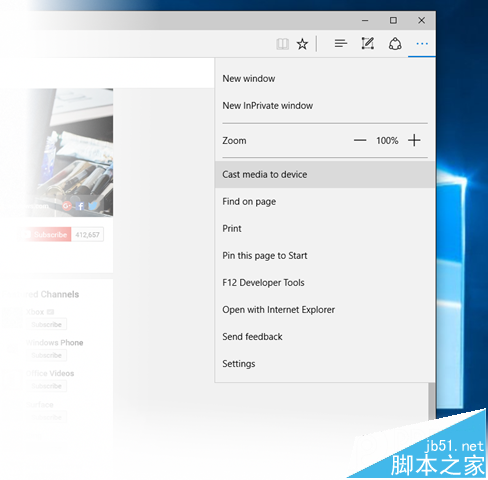This screenshot has width=488, height=480.
Task: Open the Hub lines icon
Action: [341, 44]
